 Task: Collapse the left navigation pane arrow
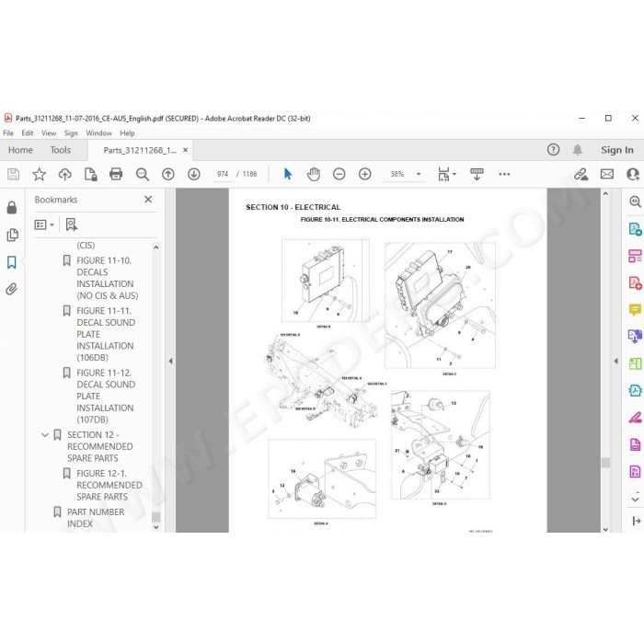click(x=170, y=361)
